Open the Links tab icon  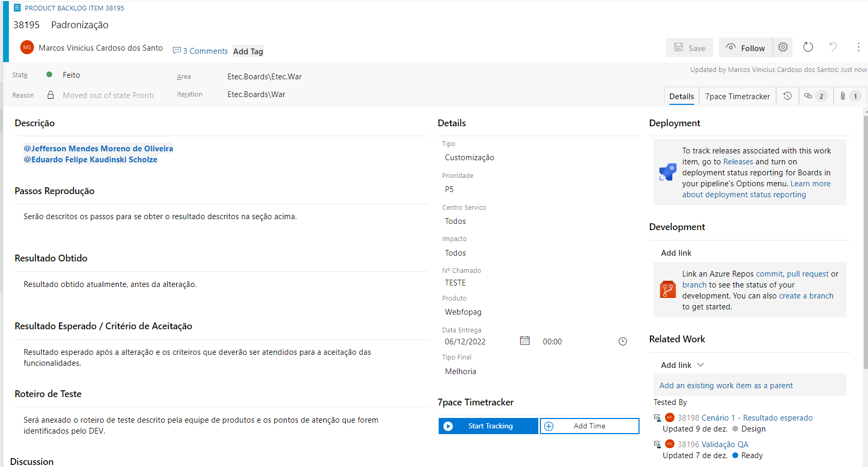tap(815, 96)
